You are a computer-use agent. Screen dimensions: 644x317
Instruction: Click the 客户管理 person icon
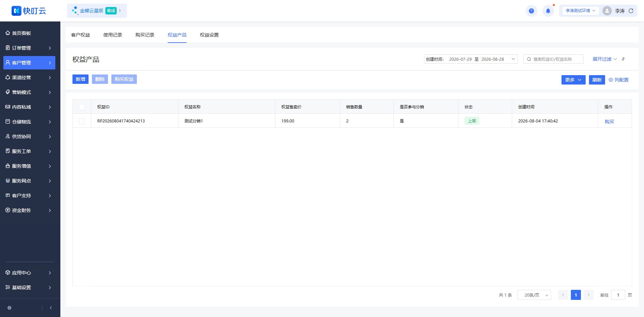pos(8,62)
